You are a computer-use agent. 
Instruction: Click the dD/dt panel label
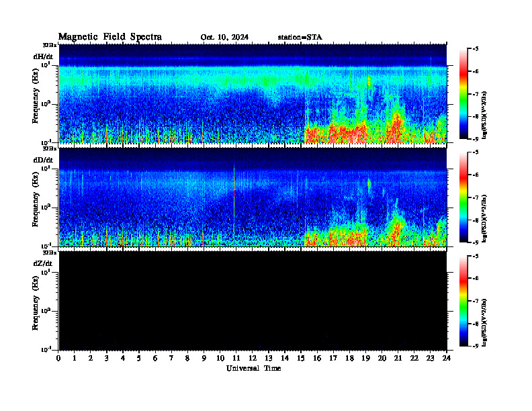click(x=43, y=160)
